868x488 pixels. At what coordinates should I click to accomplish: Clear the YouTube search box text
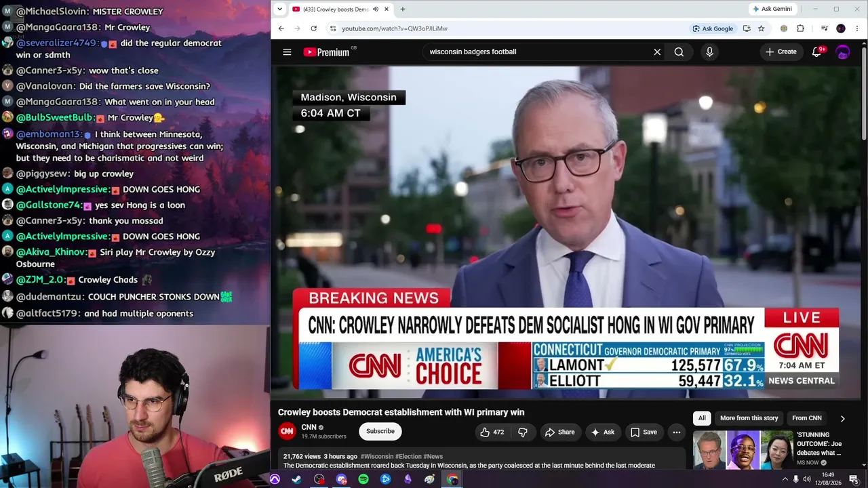[657, 52]
